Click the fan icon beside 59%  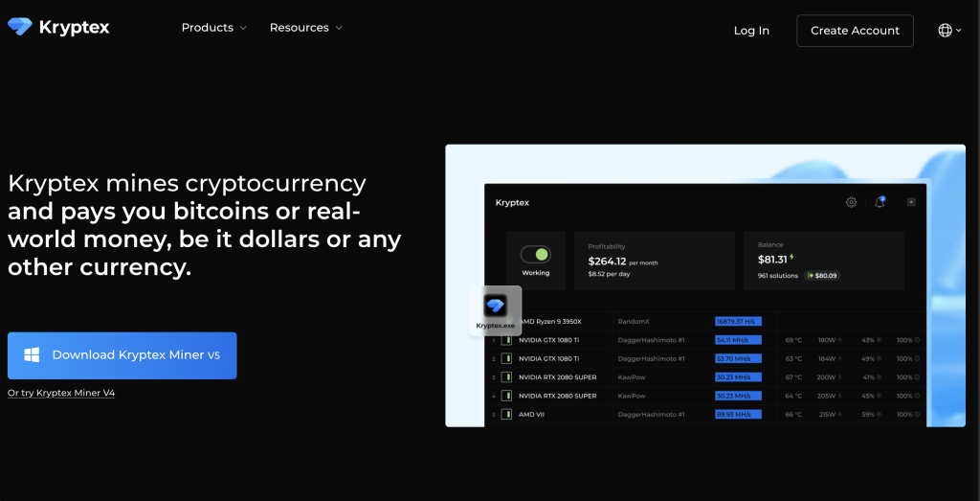pos(880,415)
